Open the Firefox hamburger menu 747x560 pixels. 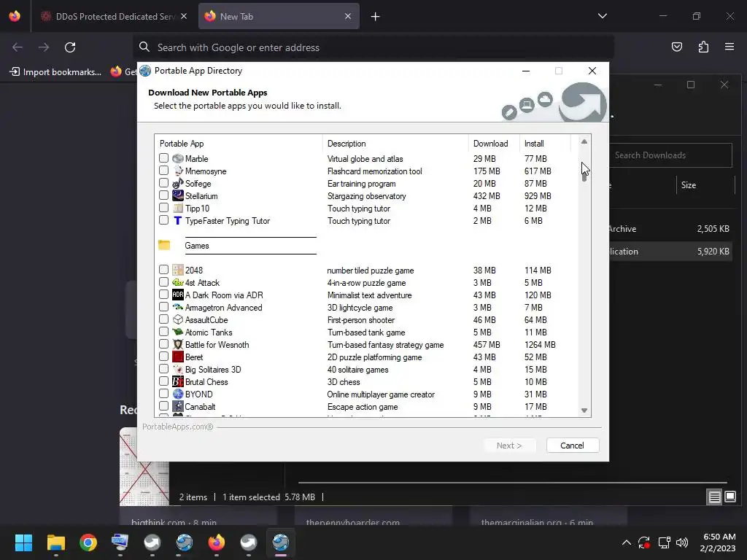click(x=729, y=47)
